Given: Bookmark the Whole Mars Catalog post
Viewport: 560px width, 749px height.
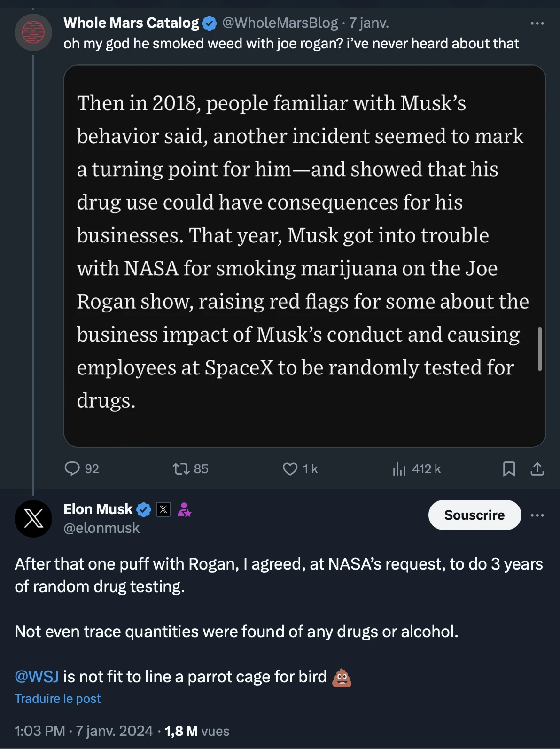Looking at the screenshot, I should pos(509,468).
